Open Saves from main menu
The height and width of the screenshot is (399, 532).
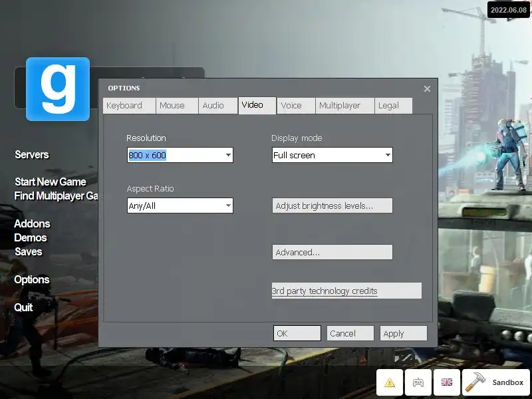(x=29, y=252)
